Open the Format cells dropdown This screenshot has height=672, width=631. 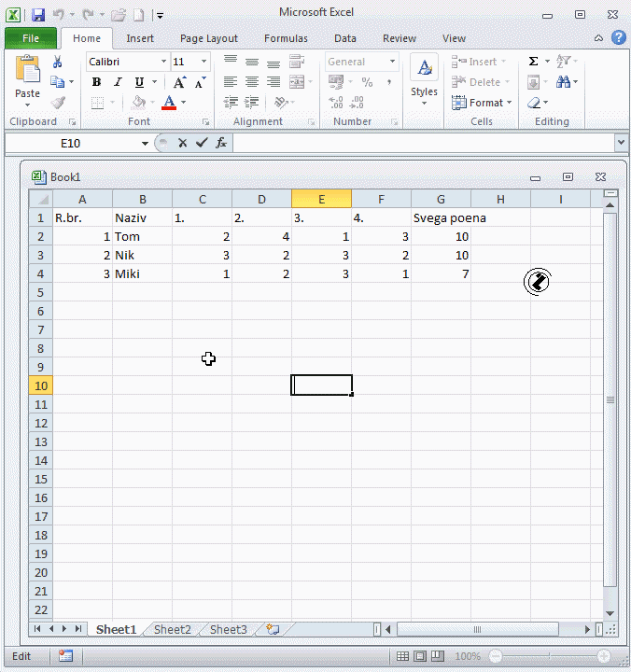point(483,103)
